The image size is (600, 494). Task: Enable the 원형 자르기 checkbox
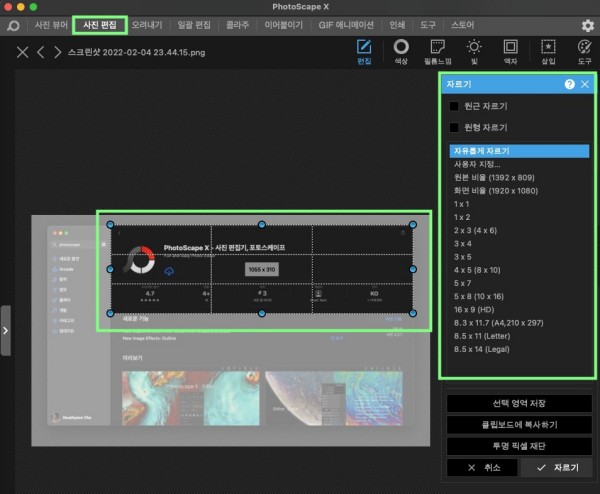[x=454, y=127]
